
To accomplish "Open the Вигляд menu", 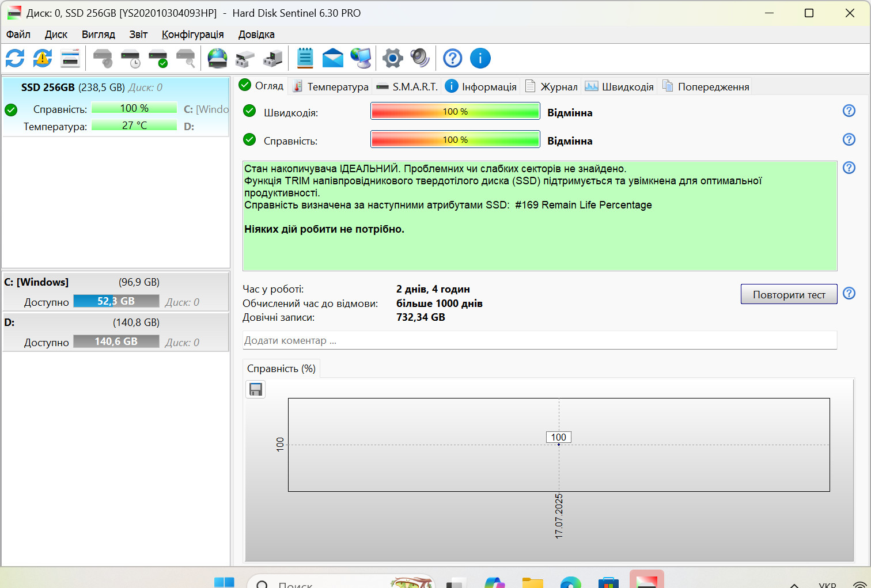I will (99, 35).
